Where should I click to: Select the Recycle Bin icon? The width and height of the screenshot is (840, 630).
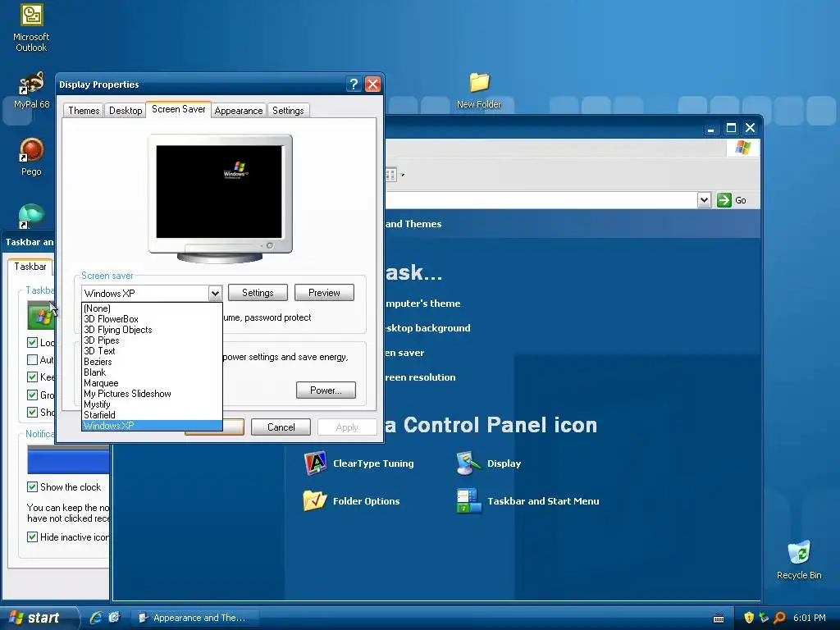(799, 559)
